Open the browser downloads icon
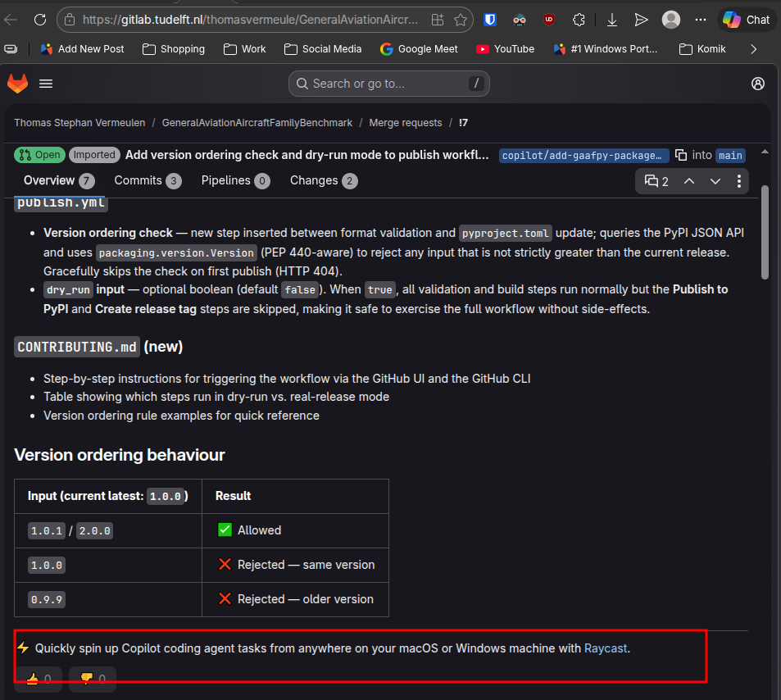Screen dimensions: 781x700 611,20
